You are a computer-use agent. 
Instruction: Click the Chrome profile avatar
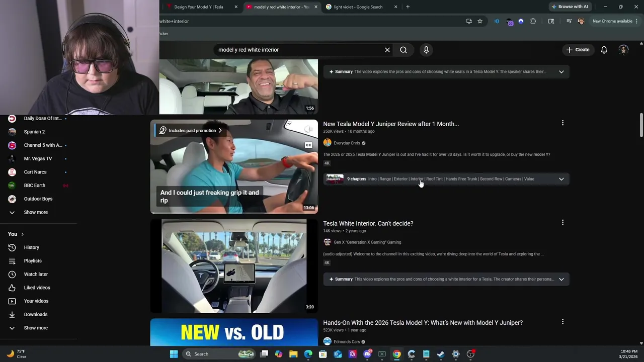pyautogui.click(x=581, y=21)
